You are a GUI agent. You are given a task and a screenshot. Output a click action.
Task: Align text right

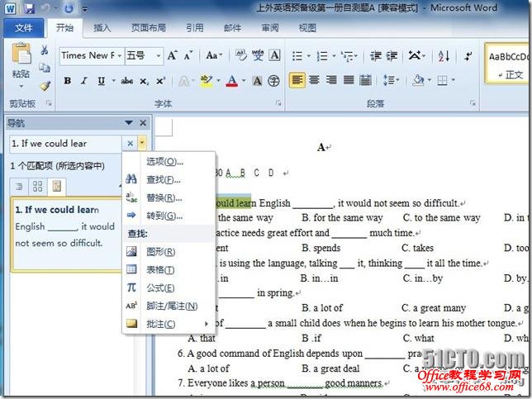331,80
